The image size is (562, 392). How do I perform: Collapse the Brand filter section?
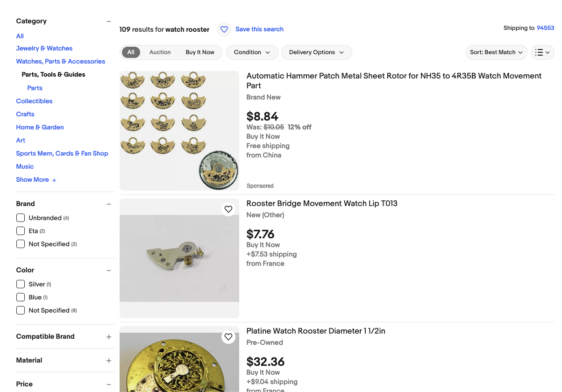pos(109,204)
